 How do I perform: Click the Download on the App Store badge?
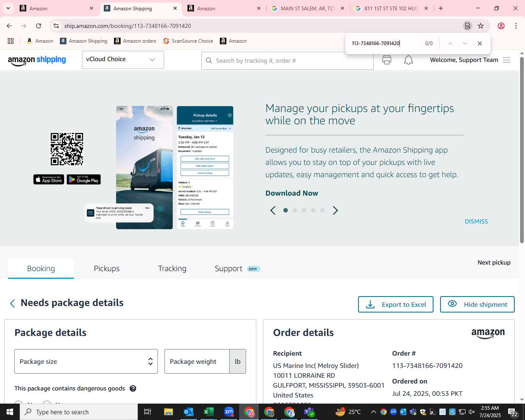point(49,180)
